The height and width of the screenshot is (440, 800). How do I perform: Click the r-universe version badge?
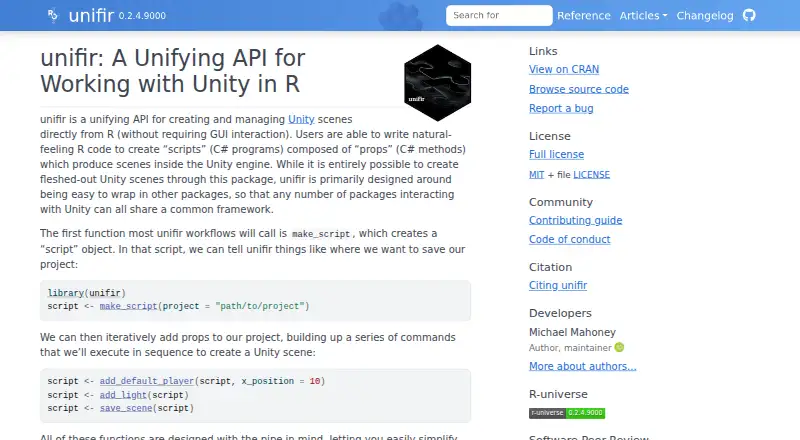(567, 413)
